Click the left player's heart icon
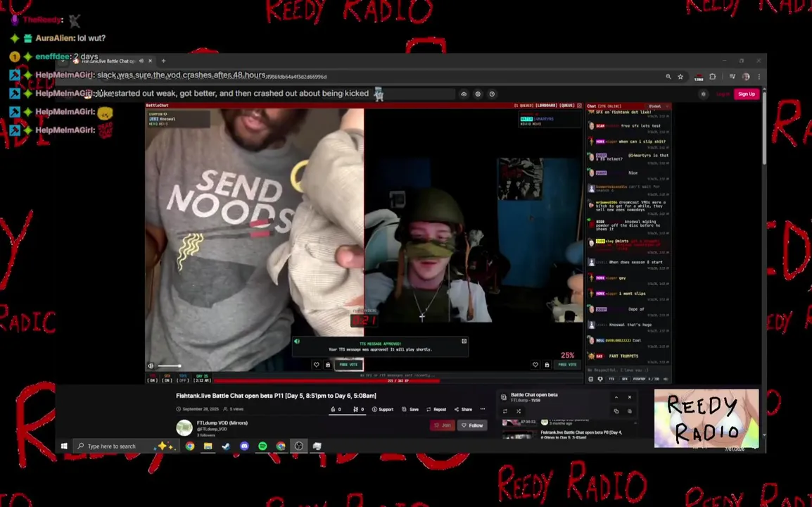812x507 pixels. pyautogui.click(x=317, y=365)
